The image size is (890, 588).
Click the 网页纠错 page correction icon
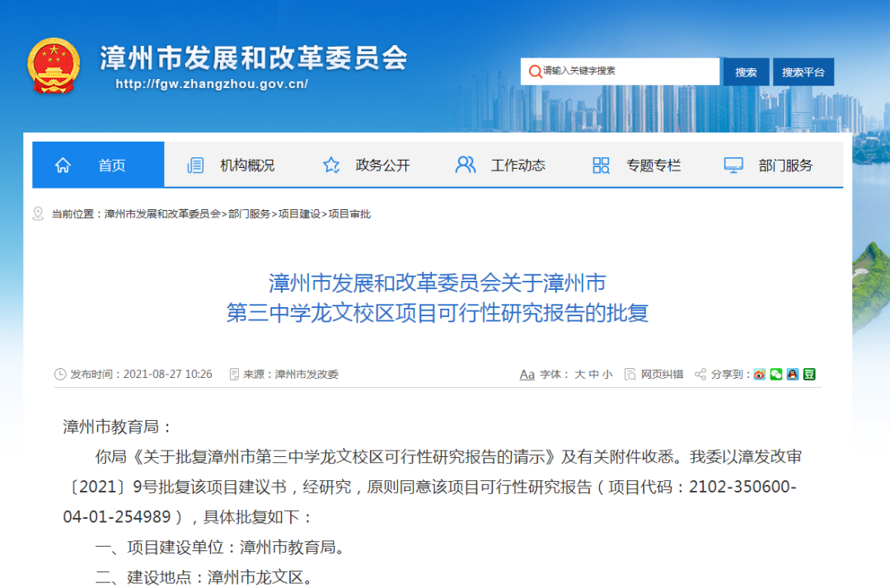(x=630, y=374)
